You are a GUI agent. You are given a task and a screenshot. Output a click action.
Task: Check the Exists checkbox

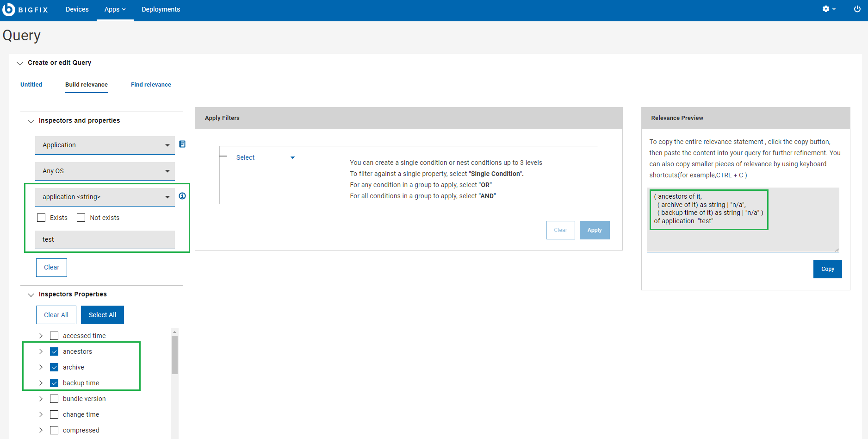pos(41,218)
